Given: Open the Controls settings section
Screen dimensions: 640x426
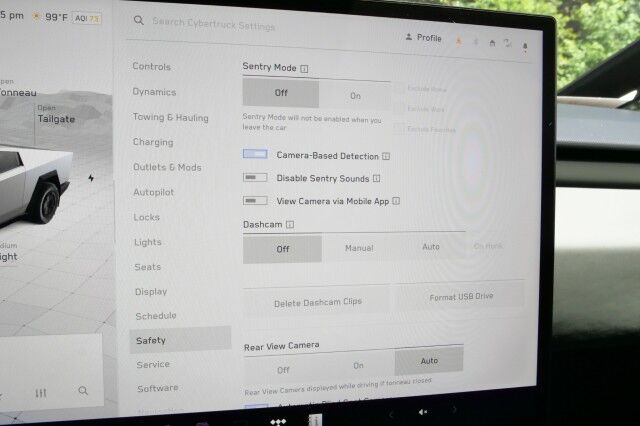Looking at the screenshot, I should pyautogui.click(x=151, y=67).
